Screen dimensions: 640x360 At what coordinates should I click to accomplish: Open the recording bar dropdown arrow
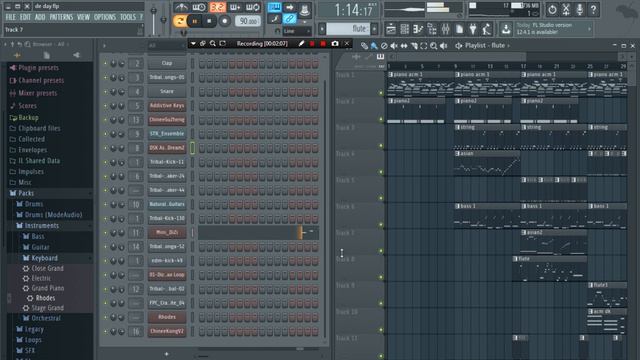[193, 43]
